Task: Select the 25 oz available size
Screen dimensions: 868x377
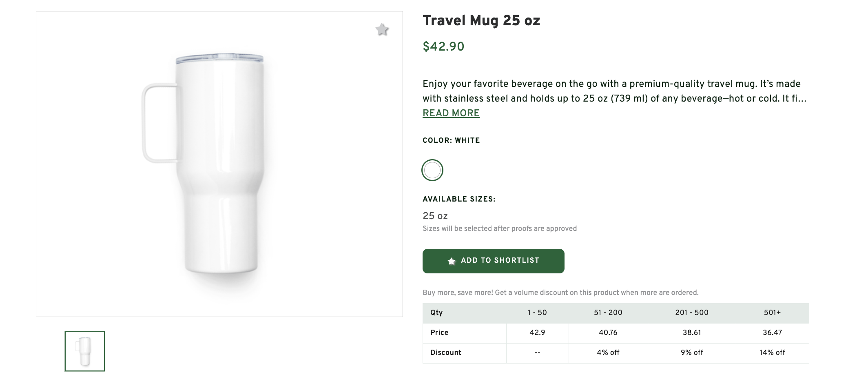Action: [x=435, y=216]
